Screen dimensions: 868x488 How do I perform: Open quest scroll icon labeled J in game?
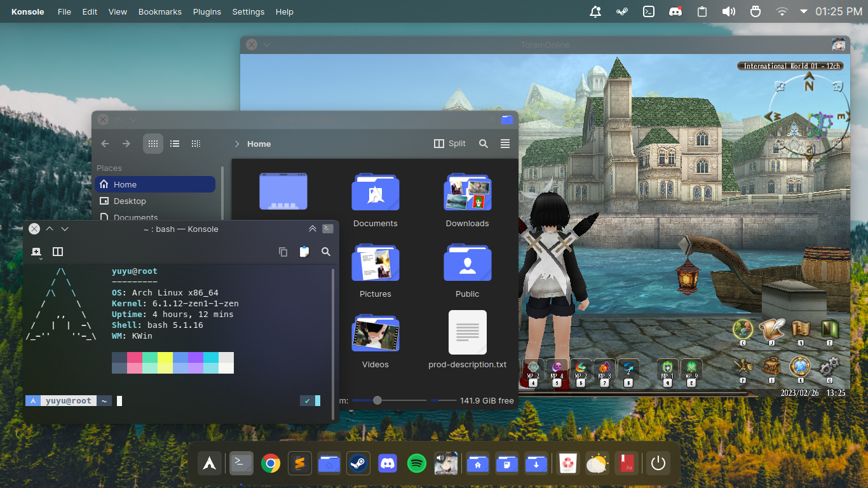coord(771,331)
